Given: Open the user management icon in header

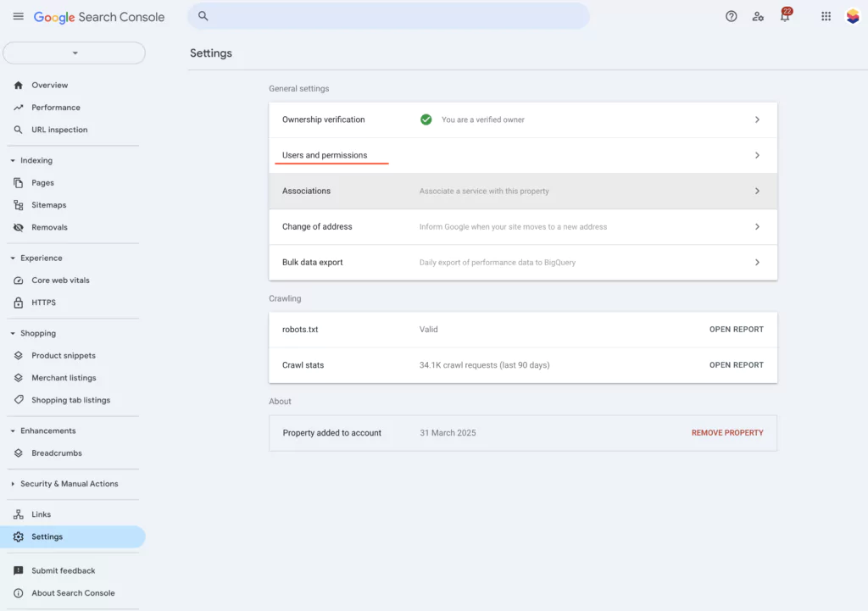Looking at the screenshot, I should pos(758,16).
